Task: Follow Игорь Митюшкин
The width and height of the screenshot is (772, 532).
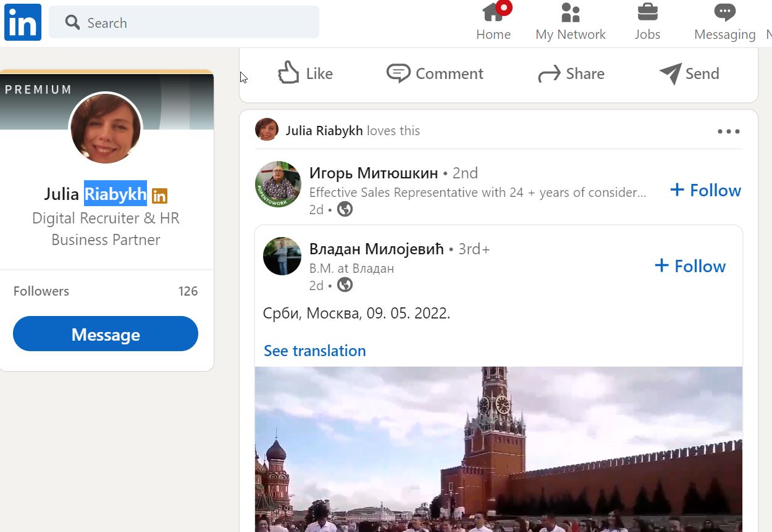Action: coord(705,190)
